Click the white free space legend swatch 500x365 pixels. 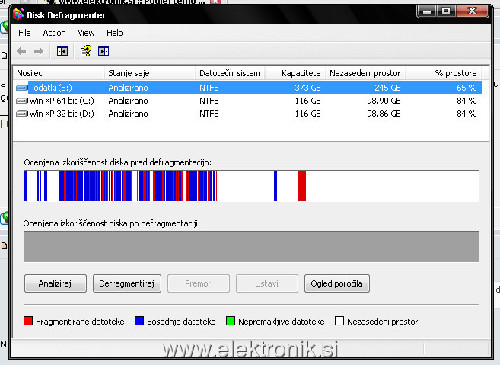point(339,321)
